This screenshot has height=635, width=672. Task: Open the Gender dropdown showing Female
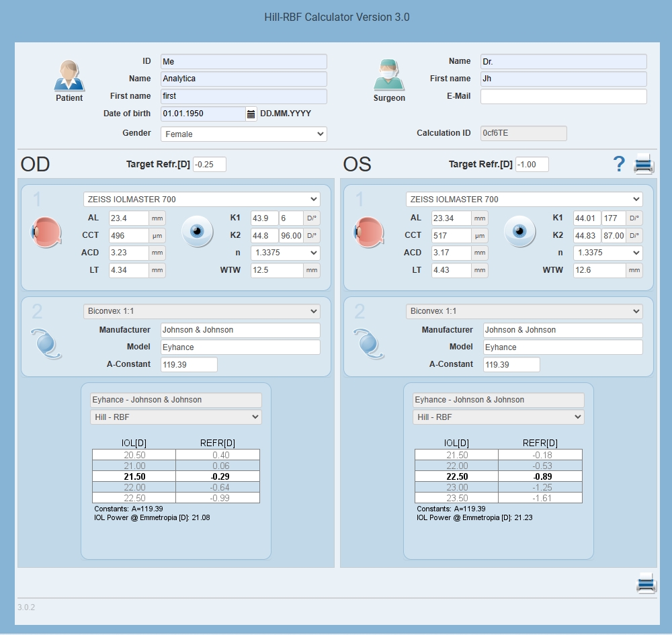[x=243, y=134]
